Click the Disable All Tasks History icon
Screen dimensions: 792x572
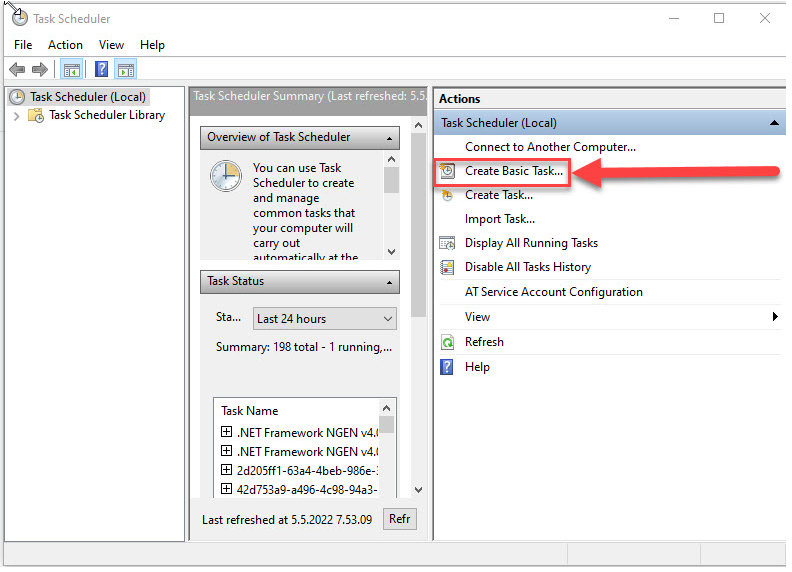(x=447, y=267)
